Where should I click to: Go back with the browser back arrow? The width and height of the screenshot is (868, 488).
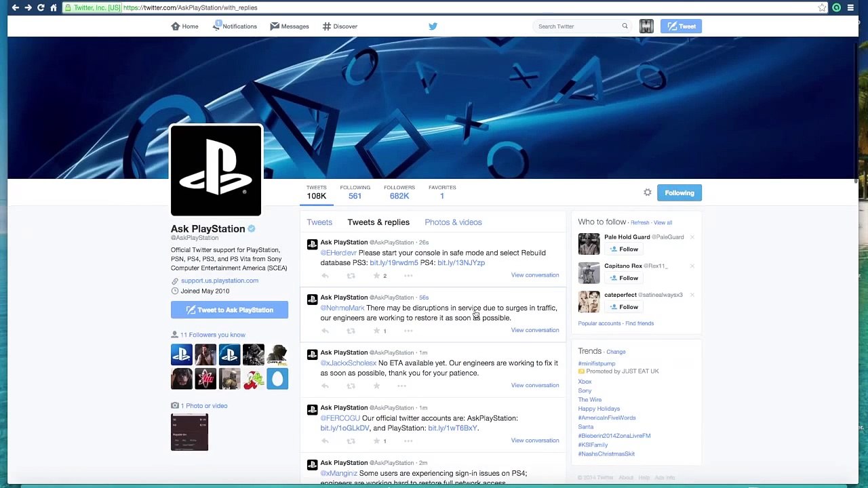pyautogui.click(x=15, y=7)
